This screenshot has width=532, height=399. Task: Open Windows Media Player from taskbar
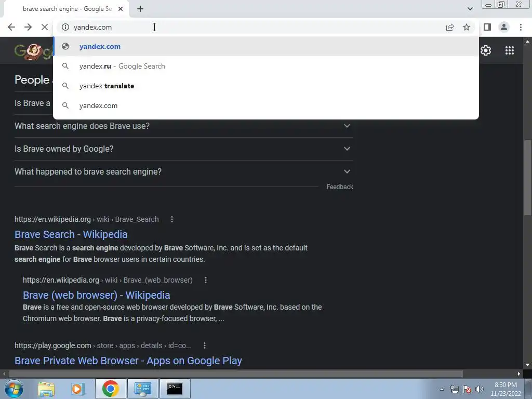[x=78, y=389]
